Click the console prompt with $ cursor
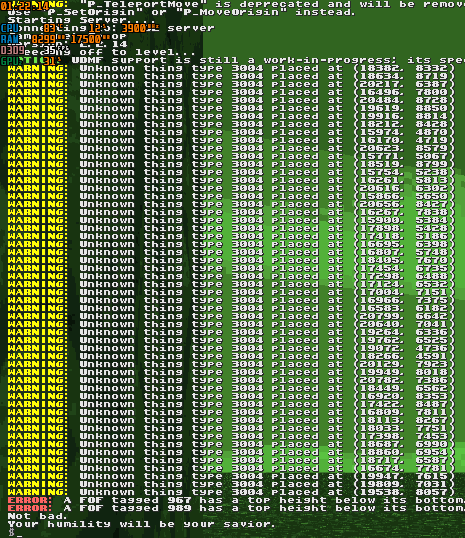Image resolution: width=465 pixels, height=538 pixels. (x=15, y=532)
